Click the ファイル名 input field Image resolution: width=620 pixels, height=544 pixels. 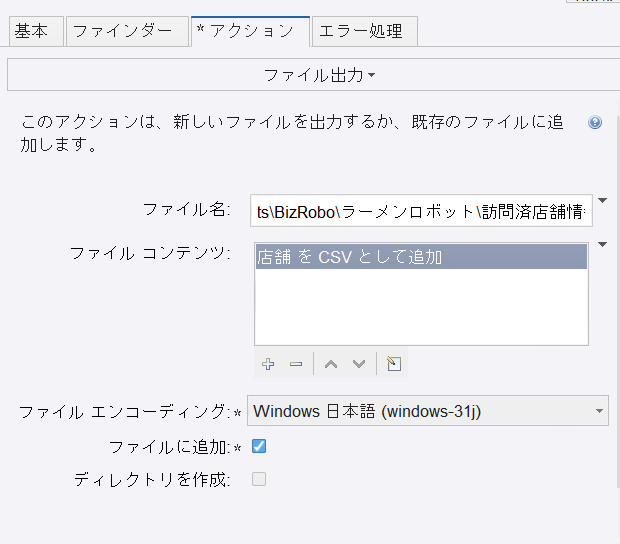(421, 211)
